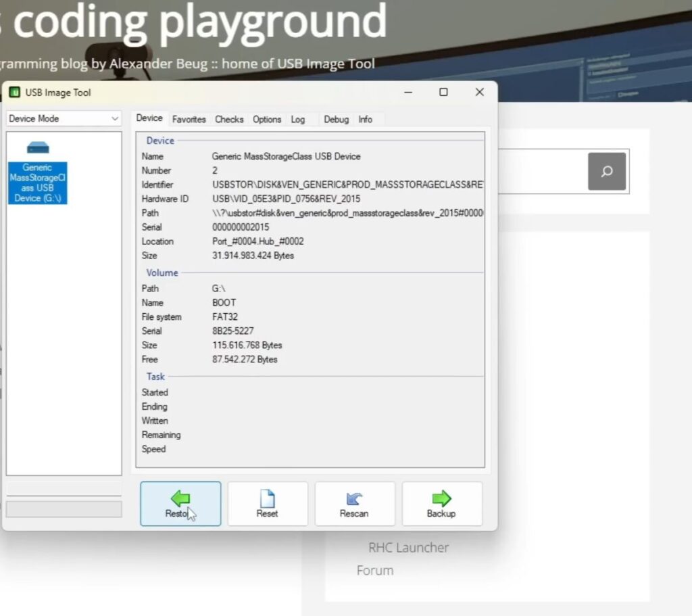692x616 pixels.
Task: Click the volume size 115.616.768 Bytes
Action: (x=247, y=345)
